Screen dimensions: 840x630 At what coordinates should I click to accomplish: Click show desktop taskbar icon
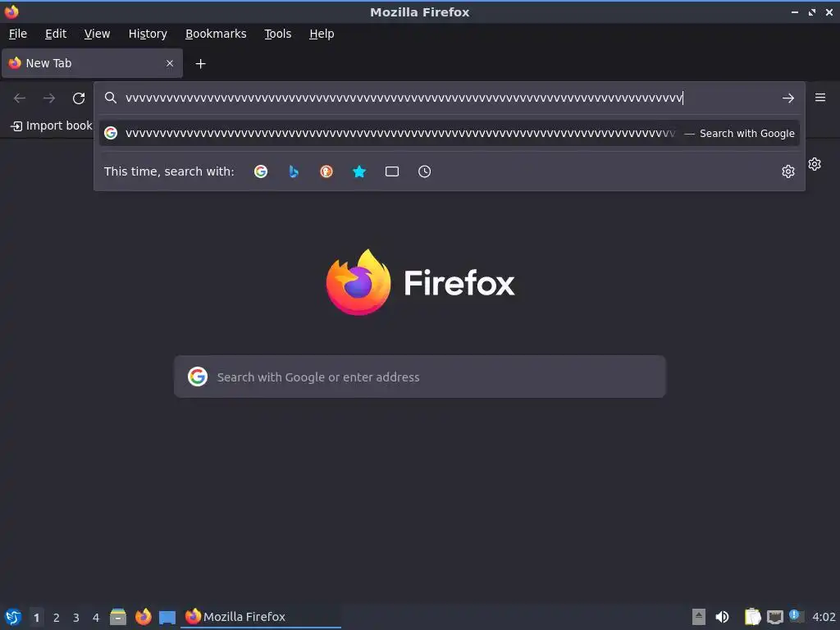pos(167,617)
